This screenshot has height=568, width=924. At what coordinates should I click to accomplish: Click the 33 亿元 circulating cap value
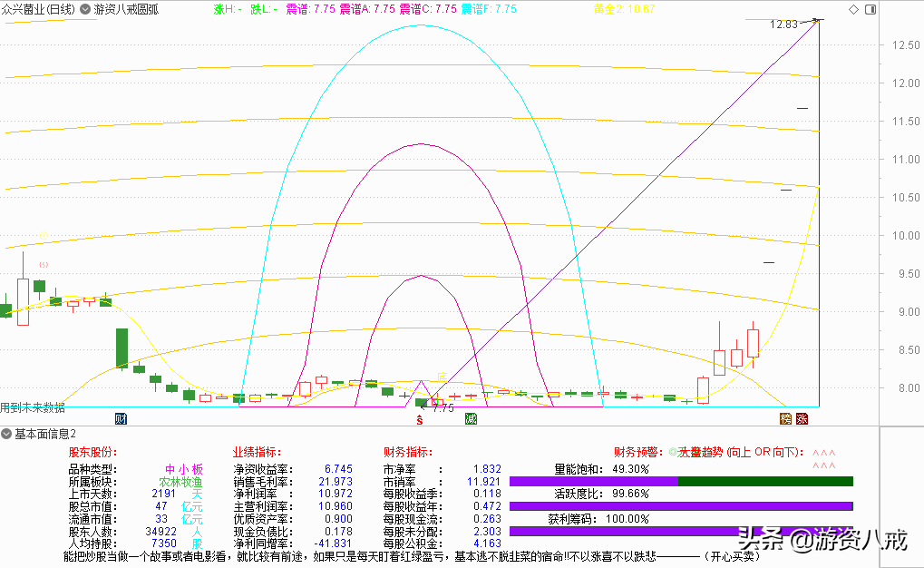coord(180,519)
